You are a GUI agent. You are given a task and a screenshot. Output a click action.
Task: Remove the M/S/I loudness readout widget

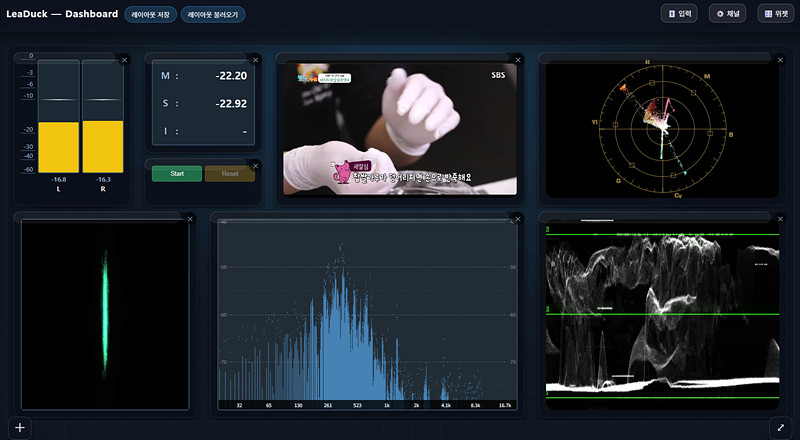(255, 60)
